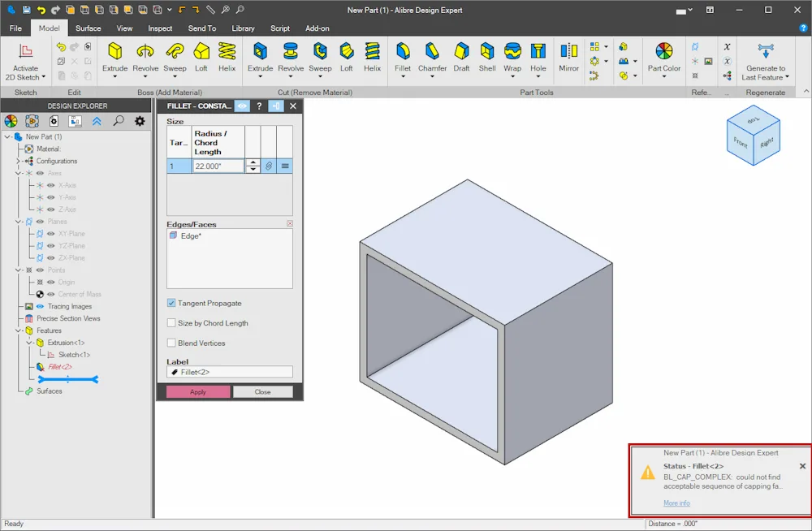Open the Script tab
This screenshot has width=812, height=531.
click(x=280, y=28)
